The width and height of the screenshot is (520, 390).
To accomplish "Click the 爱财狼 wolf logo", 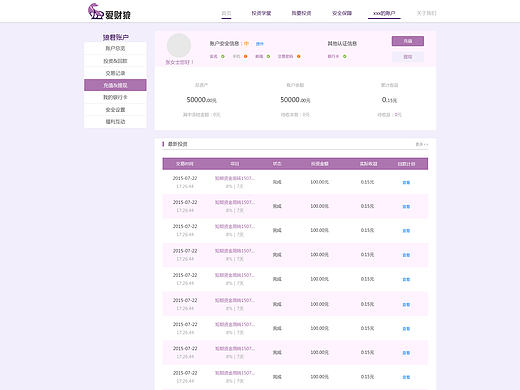I will [109, 12].
